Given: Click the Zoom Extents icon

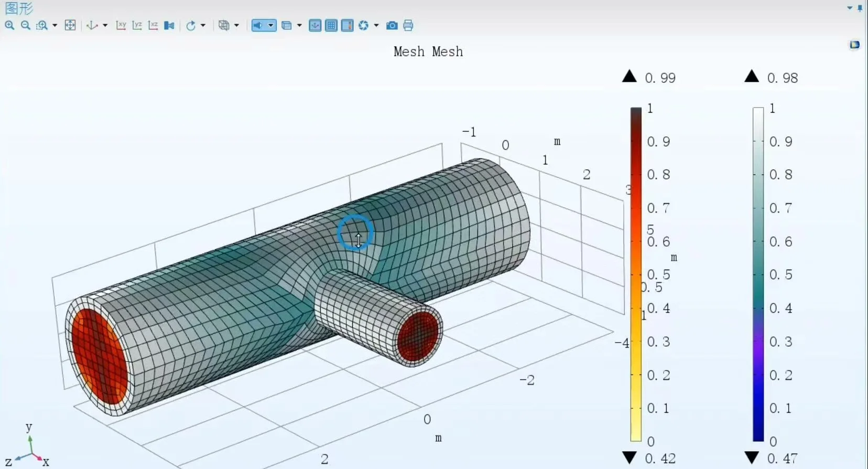Looking at the screenshot, I should 70,25.
